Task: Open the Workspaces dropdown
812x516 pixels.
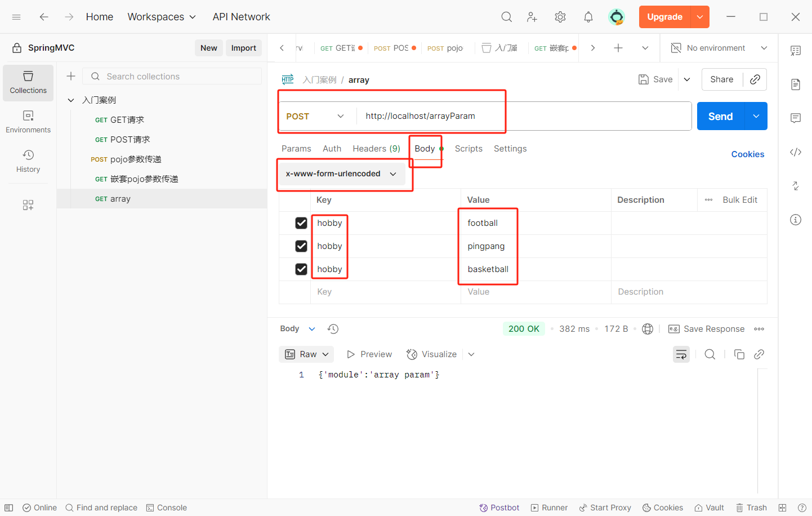Action: (162, 17)
